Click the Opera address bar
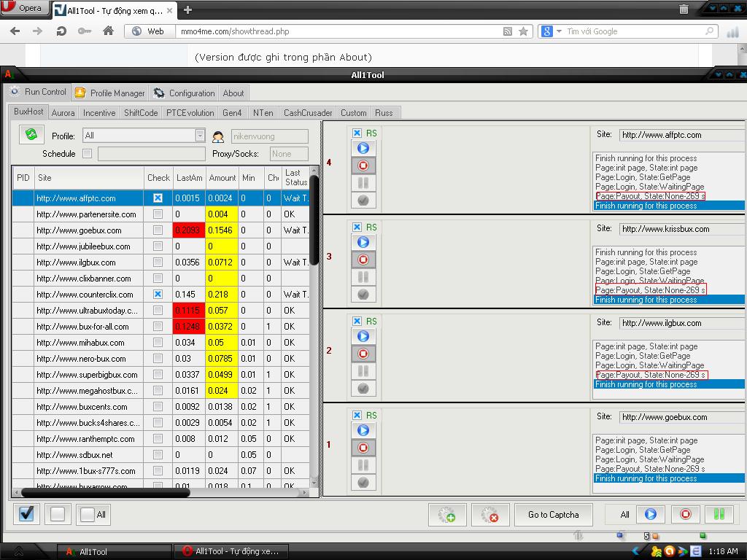The height and width of the screenshot is (560, 747). coord(338,31)
